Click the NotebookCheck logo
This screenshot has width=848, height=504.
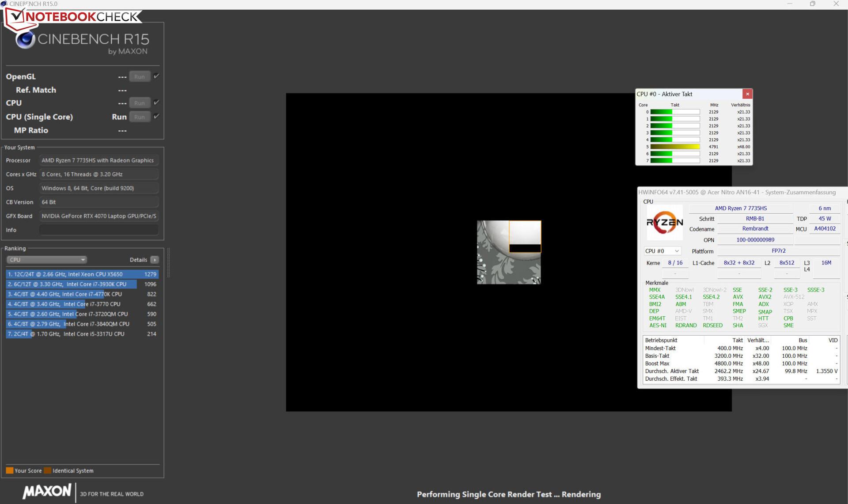73,17
